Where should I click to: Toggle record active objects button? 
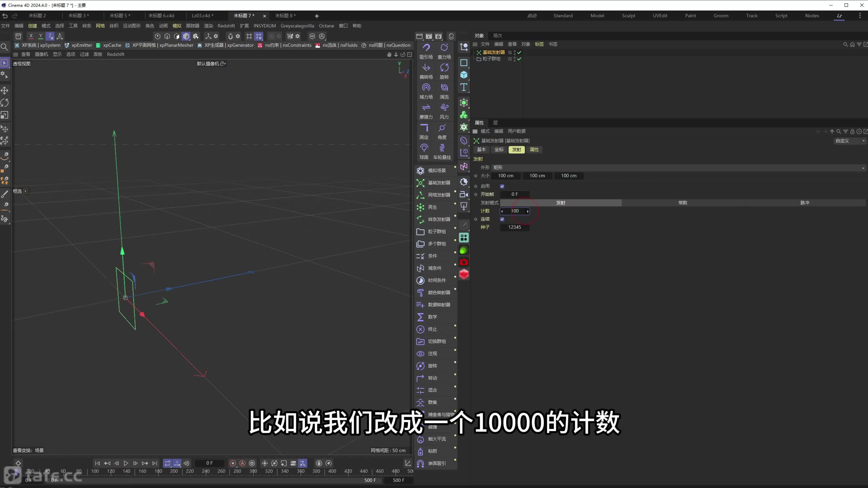click(233, 463)
